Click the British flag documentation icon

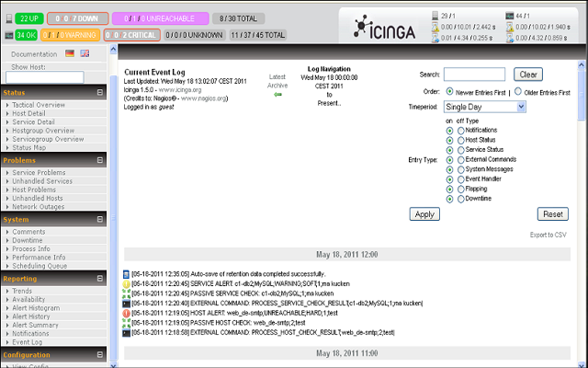(85, 53)
